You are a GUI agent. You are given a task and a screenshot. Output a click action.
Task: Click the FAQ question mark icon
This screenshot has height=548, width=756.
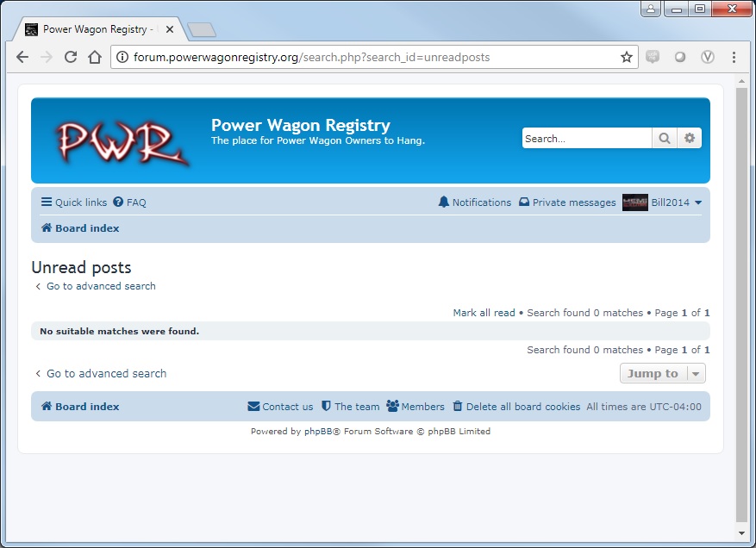coord(118,202)
